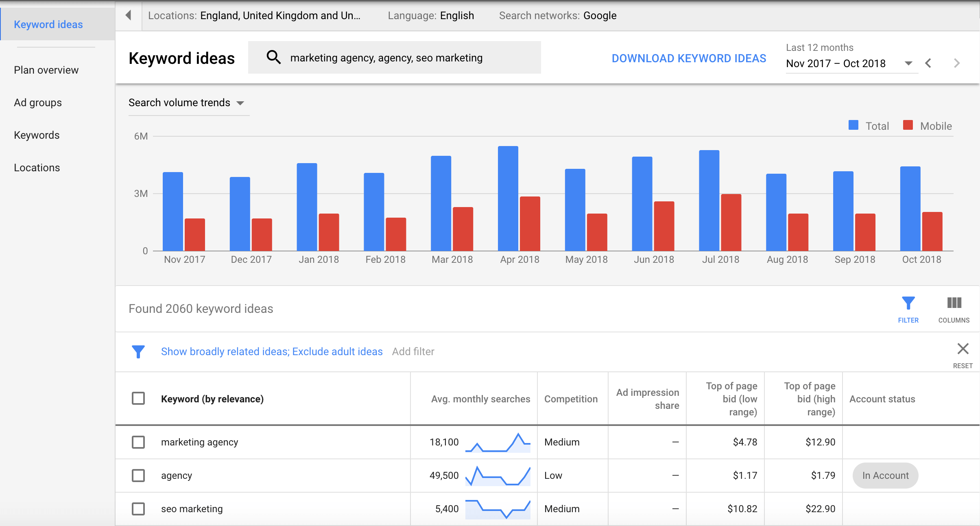Toggle the checkbox next to agency keyword
Viewport: 980px width, 526px height.
tap(138, 475)
